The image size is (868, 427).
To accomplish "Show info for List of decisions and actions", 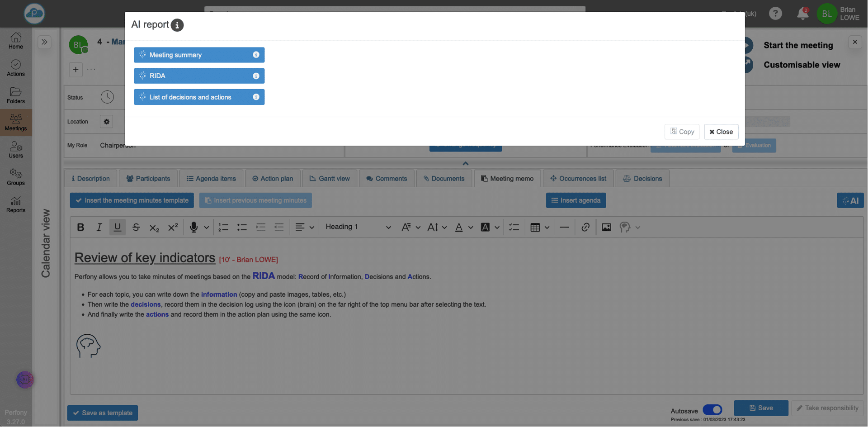I will [256, 97].
